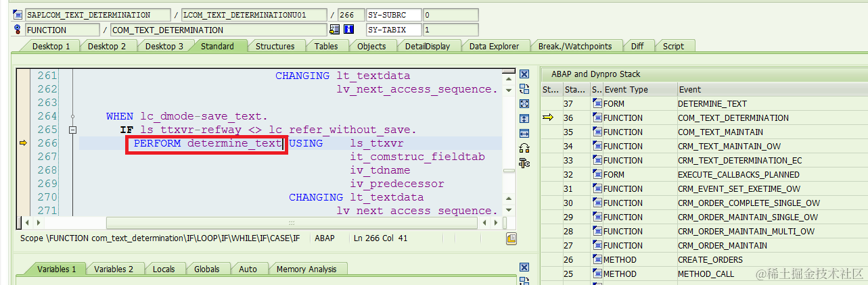The height and width of the screenshot is (285, 868).
Task: Open the Structures tab
Action: (275, 46)
